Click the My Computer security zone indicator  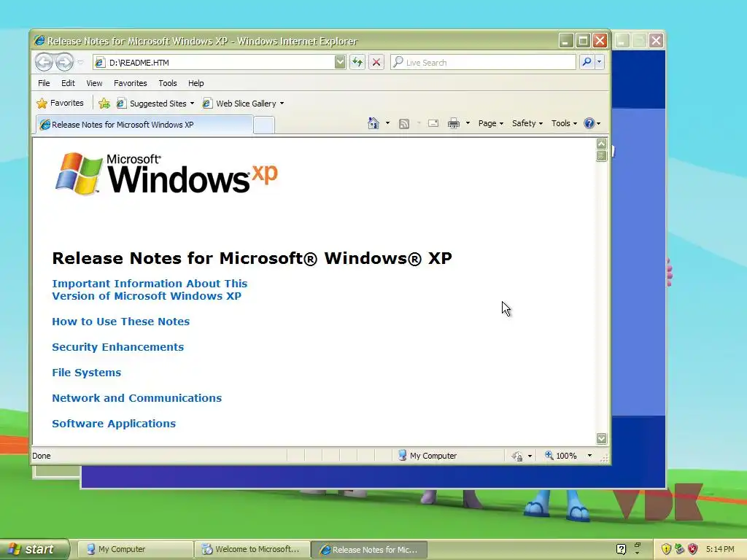point(427,456)
